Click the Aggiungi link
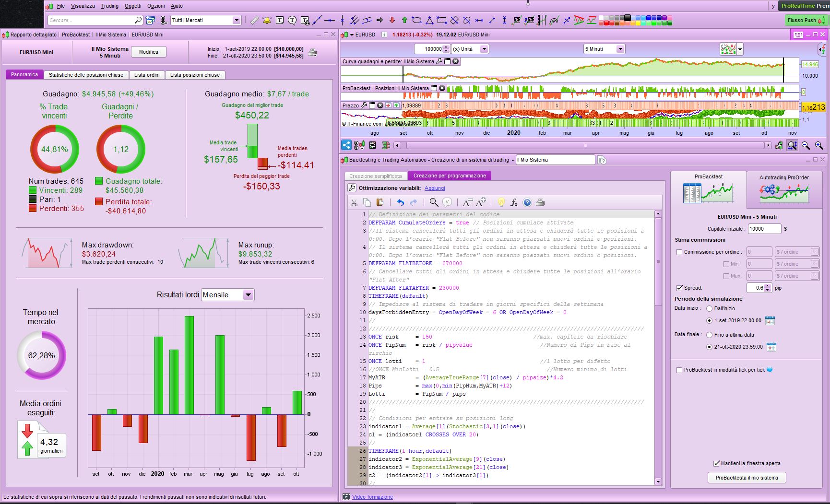 pos(435,188)
